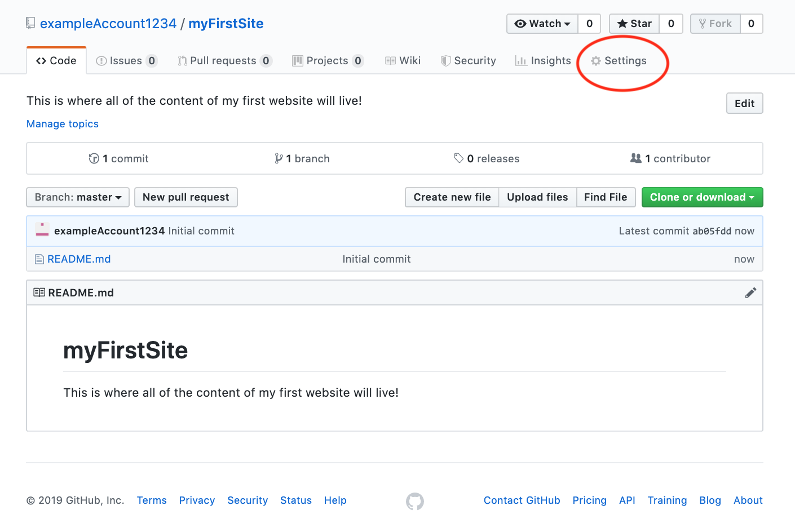795x532 pixels.
Task: Open the Wiki book icon
Action: (390, 60)
